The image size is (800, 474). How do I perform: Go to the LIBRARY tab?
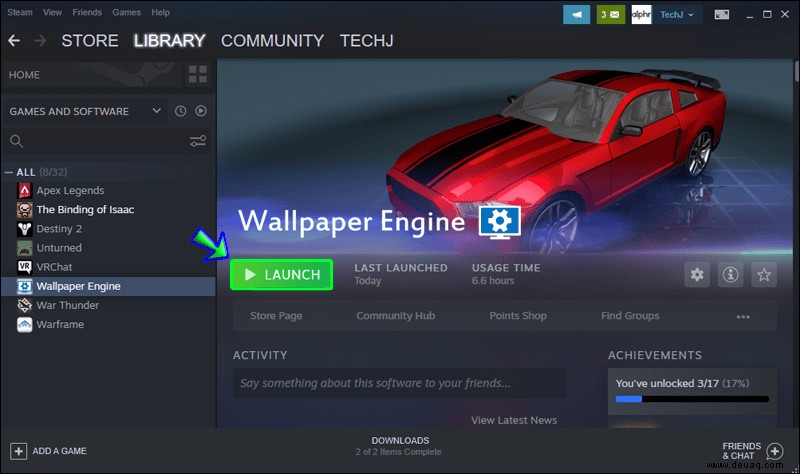[169, 40]
